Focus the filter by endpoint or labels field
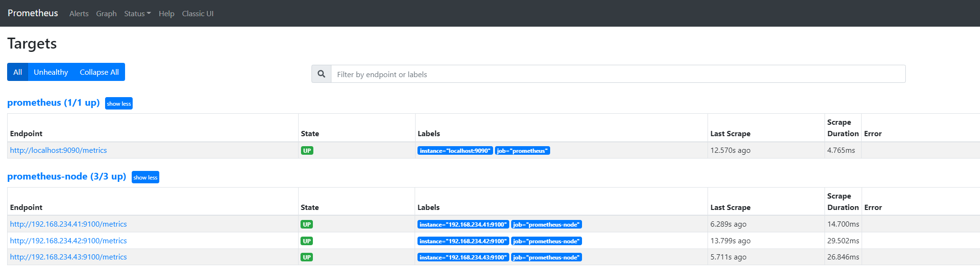Viewport: 980px width, 269px height. tap(618, 74)
